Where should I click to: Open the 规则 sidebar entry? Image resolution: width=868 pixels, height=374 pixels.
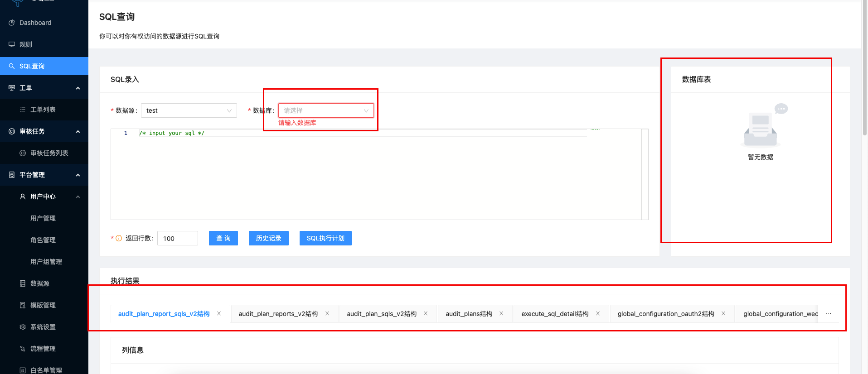click(44, 44)
